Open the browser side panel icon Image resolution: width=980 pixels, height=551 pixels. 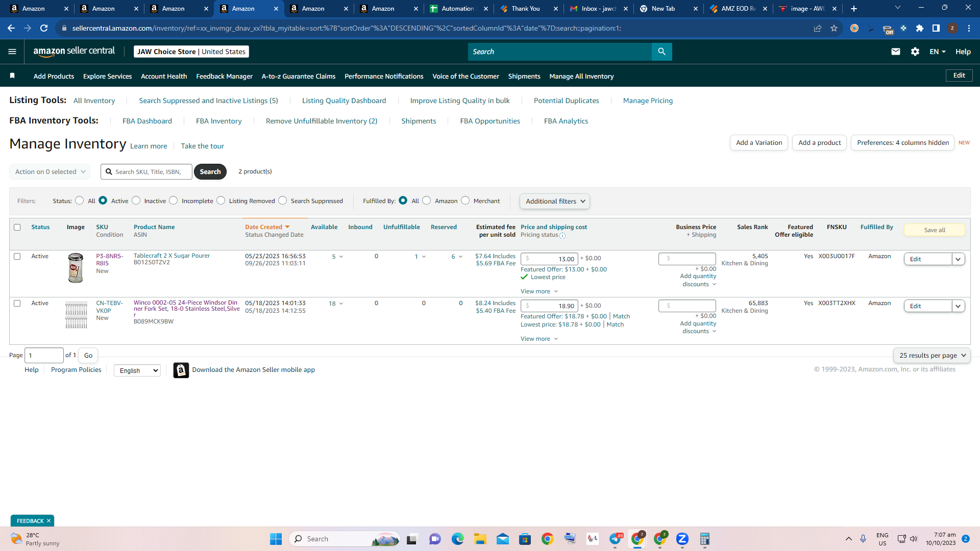click(936, 28)
